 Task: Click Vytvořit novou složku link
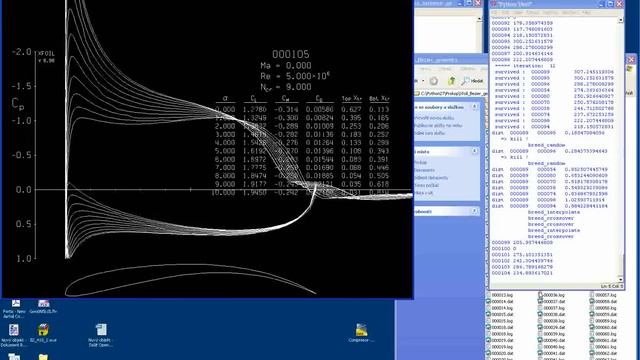click(433, 118)
